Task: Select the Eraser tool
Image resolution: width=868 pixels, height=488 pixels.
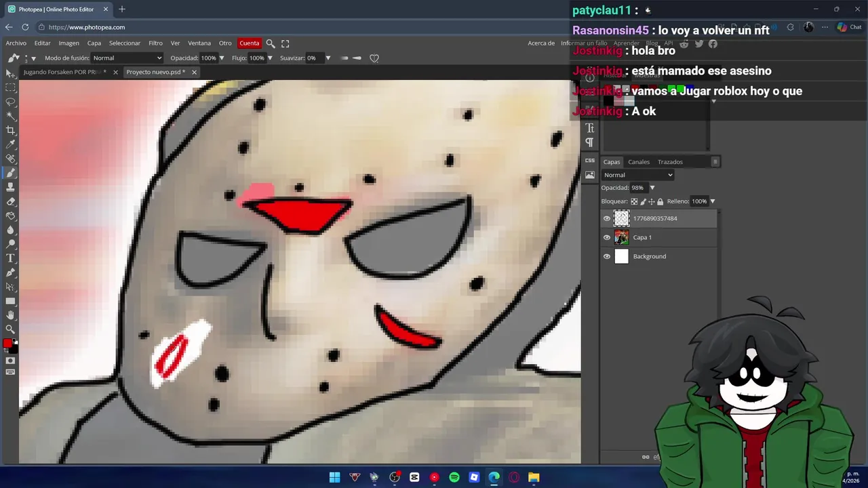Action: point(10,201)
